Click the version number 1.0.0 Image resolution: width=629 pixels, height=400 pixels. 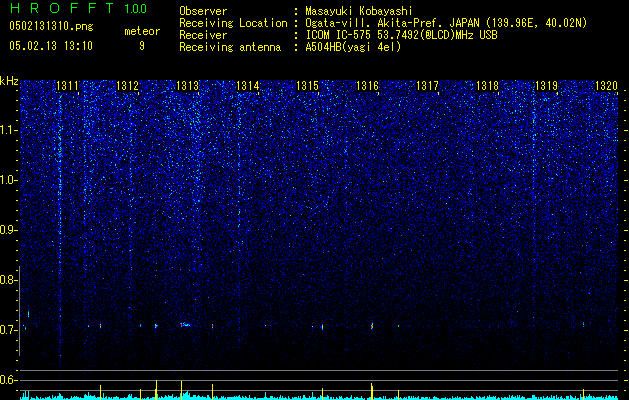136,9
